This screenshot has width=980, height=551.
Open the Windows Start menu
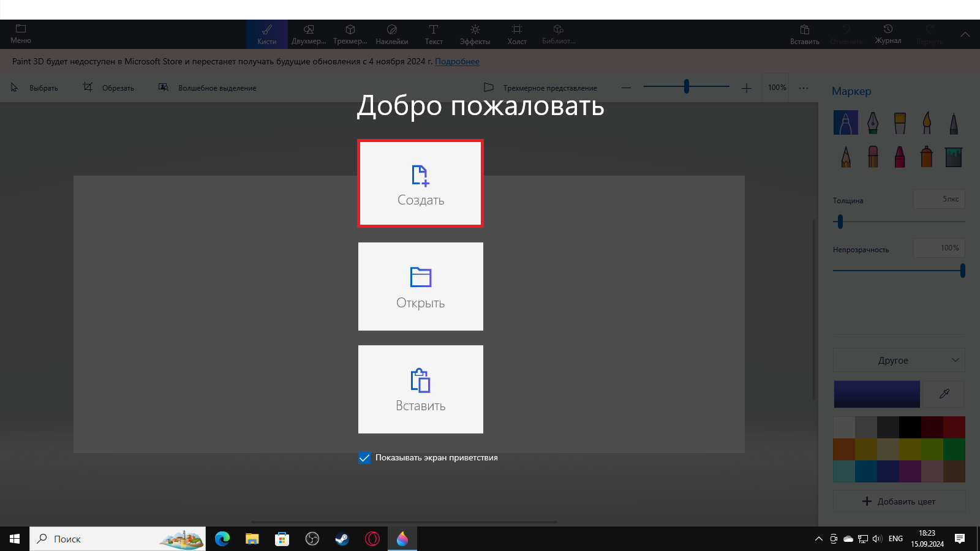click(x=15, y=539)
